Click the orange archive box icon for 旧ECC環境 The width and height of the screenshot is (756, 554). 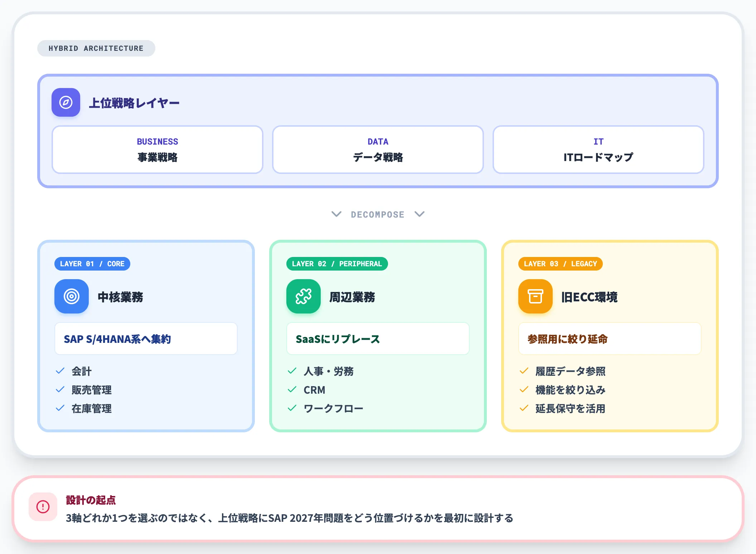(535, 296)
